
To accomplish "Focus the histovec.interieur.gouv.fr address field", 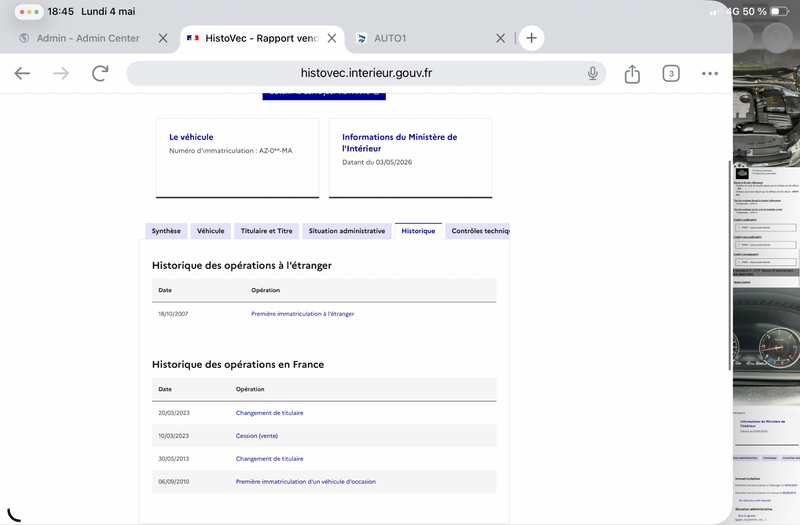I will click(366, 73).
